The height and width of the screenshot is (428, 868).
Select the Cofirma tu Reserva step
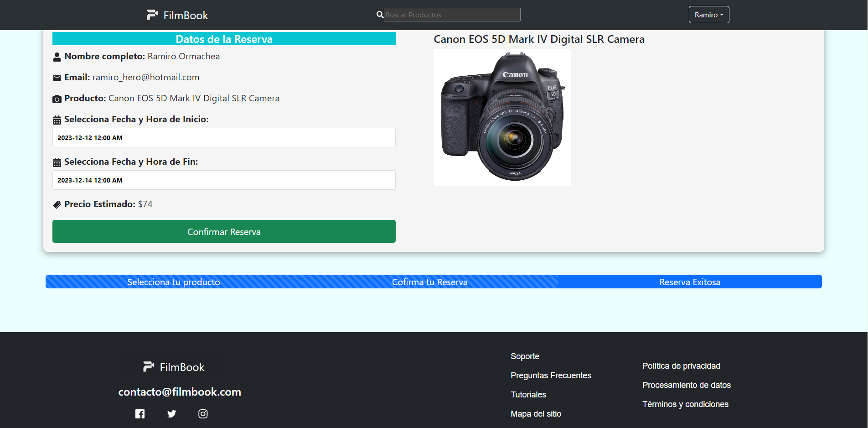click(x=430, y=282)
